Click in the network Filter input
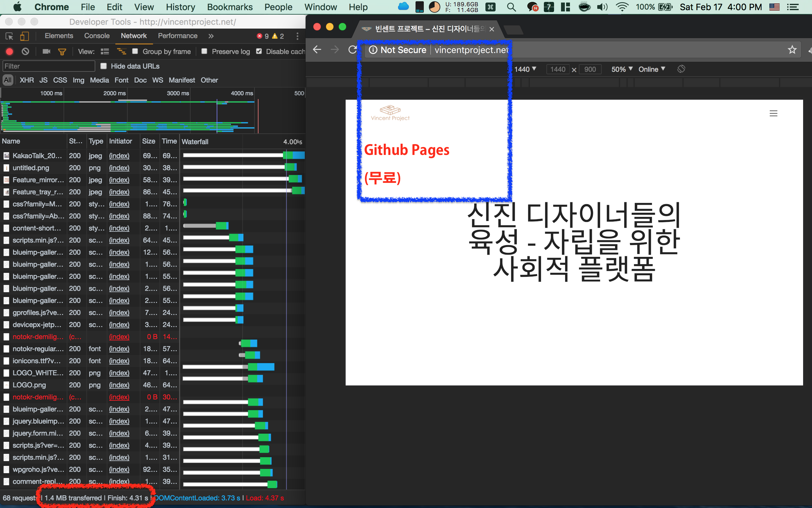The width and height of the screenshot is (812, 508). 49,66
